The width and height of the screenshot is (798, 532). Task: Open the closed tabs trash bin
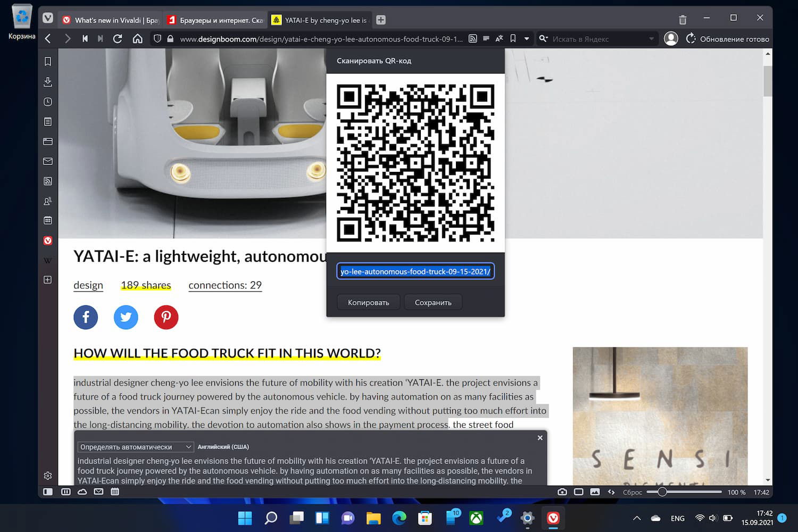(x=683, y=20)
